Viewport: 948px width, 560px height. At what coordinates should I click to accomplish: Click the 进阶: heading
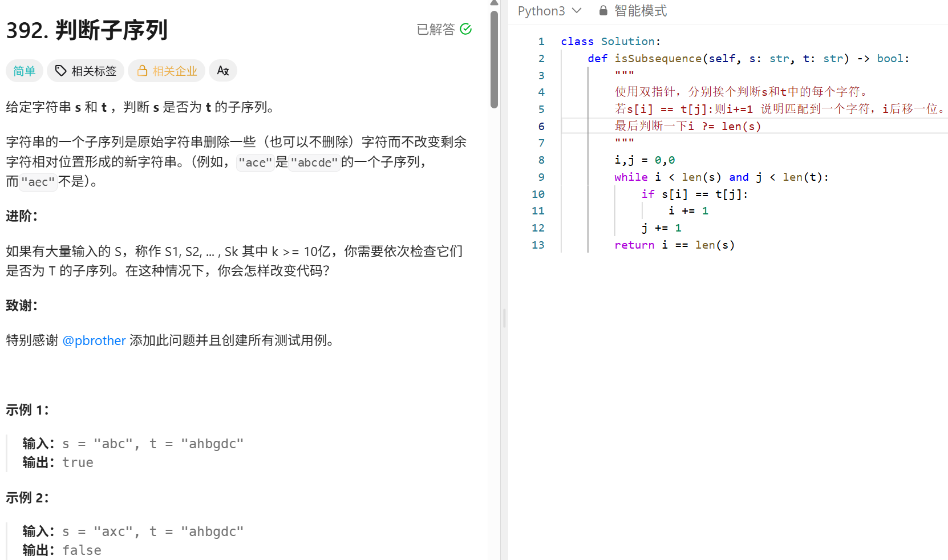[x=22, y=217]
